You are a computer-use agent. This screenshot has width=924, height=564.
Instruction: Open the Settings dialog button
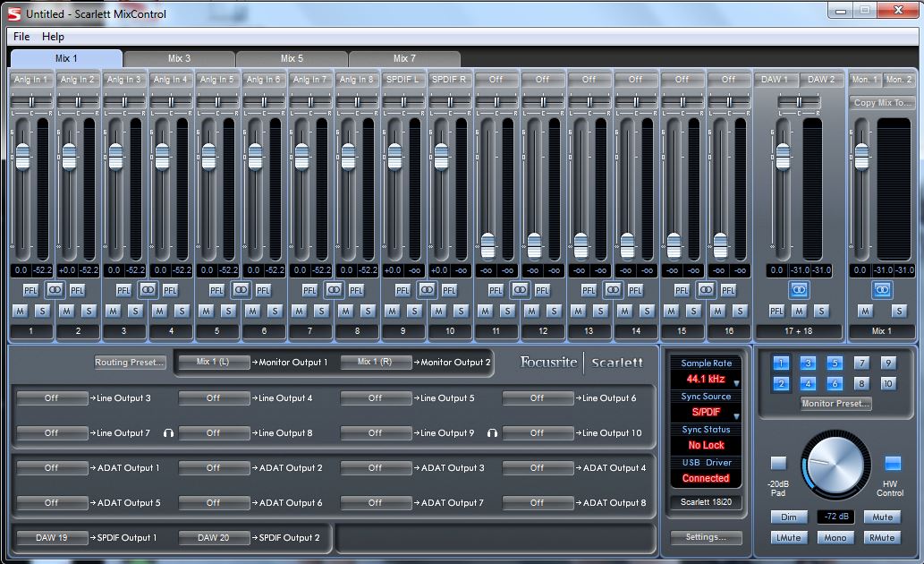tap(706, 537)
